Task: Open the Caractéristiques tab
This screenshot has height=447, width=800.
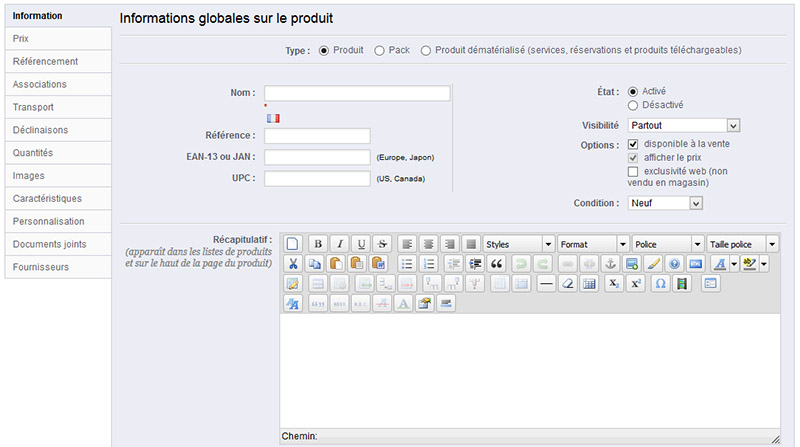Action: click(58, 198)
